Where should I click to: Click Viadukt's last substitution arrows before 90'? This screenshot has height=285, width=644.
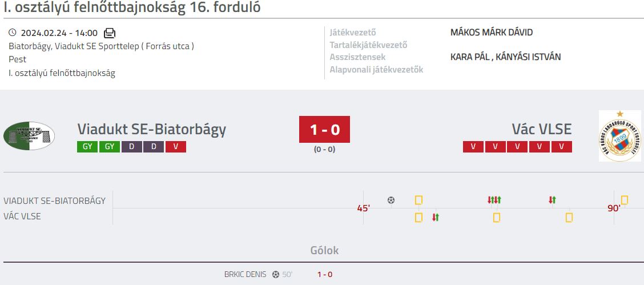(552, 200)
